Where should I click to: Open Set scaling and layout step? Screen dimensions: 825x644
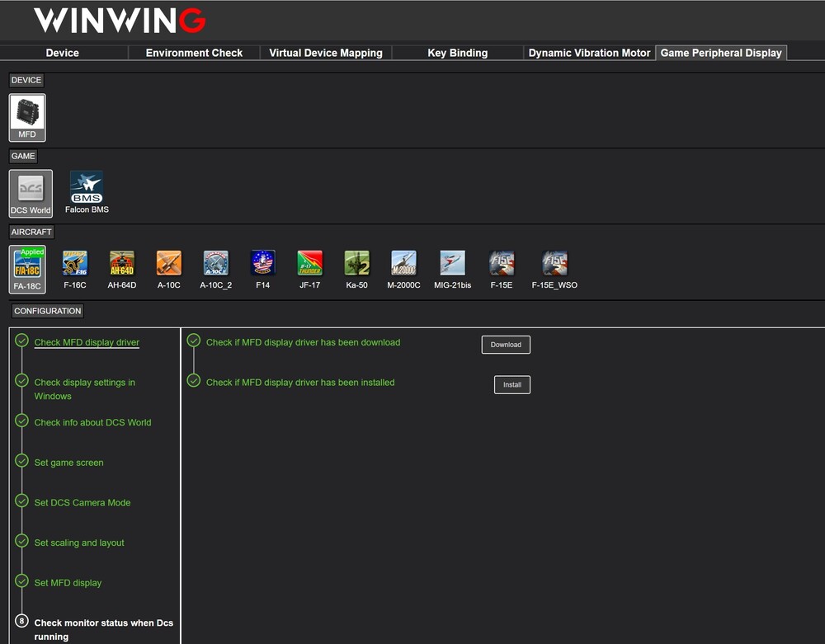[79, 543]
